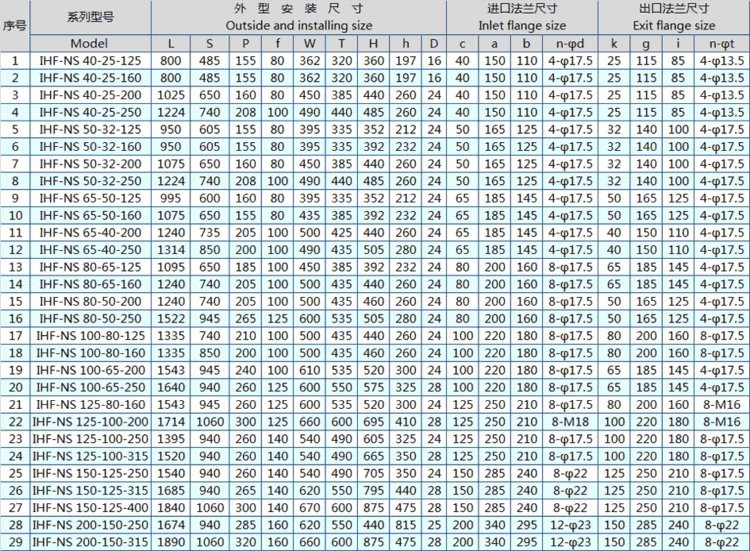The height and width of the screenshot is (551, 750).
Task: Click the 系列型号 header cell
Action: click(90, 18)
